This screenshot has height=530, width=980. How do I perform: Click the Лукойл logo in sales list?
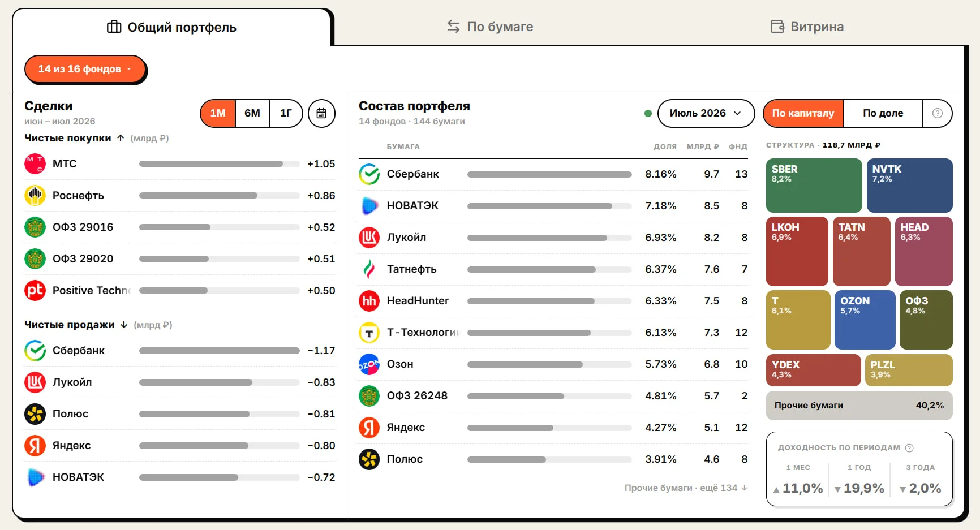click(35, 382)
